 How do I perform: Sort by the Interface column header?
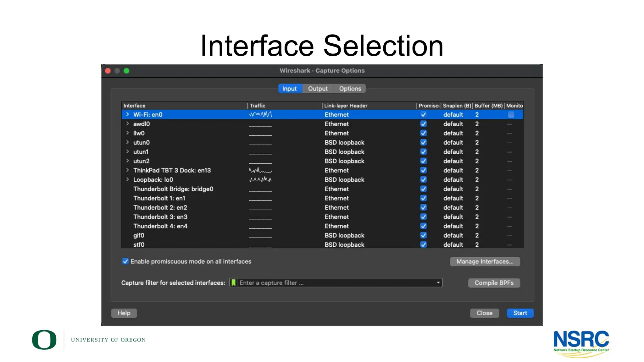pos(185,106)
